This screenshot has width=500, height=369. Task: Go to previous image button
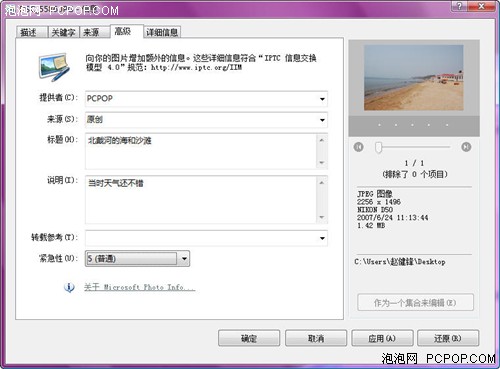(x=359, y=147)
